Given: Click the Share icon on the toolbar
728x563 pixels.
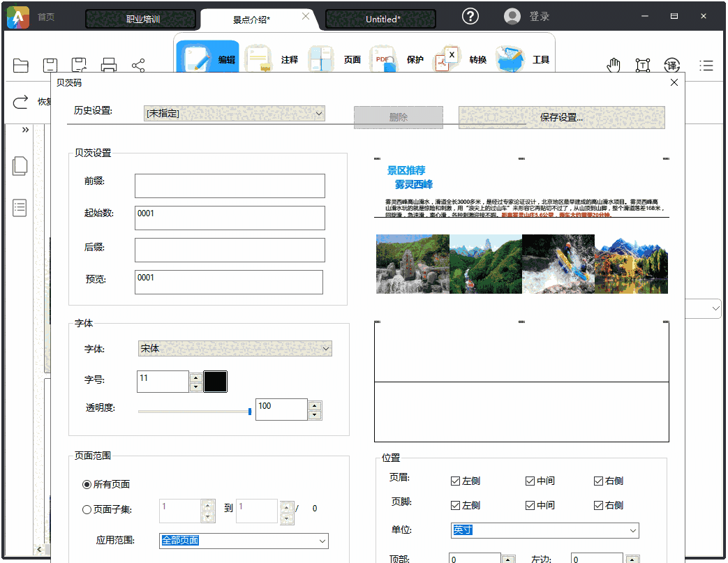Looking at the screenshot, I should click(138, 65).
